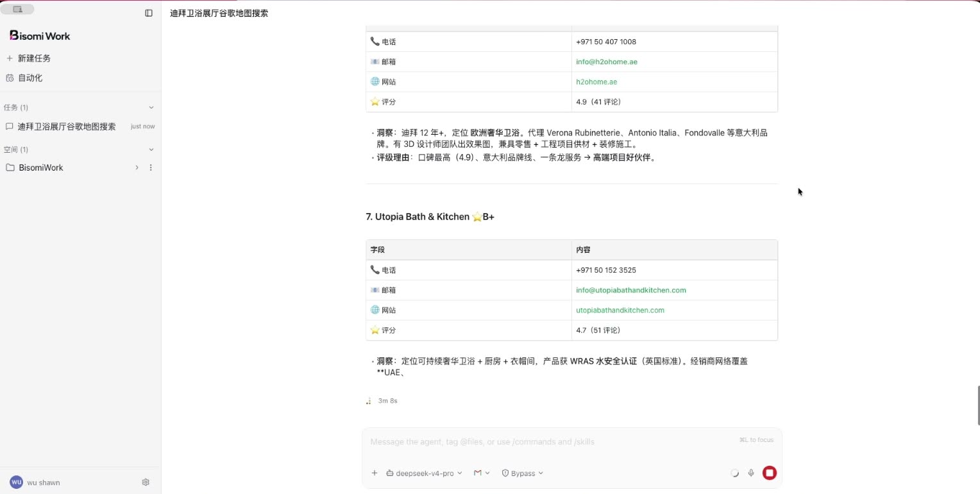This screenshot has height=494, width=980.
Task: Open info@utopiabathandkitchen.com email link
Action: (x=631, y=290)
